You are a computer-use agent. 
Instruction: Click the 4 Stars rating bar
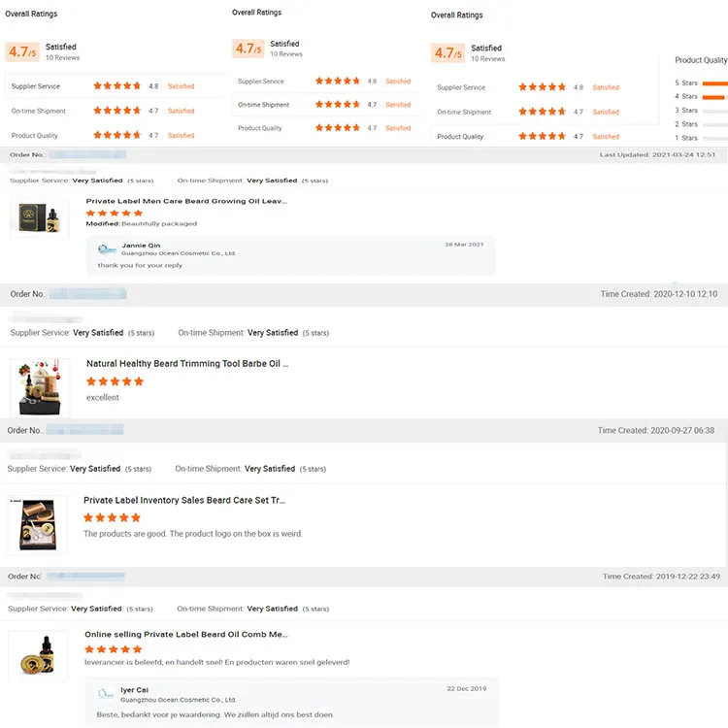(713, 97)
